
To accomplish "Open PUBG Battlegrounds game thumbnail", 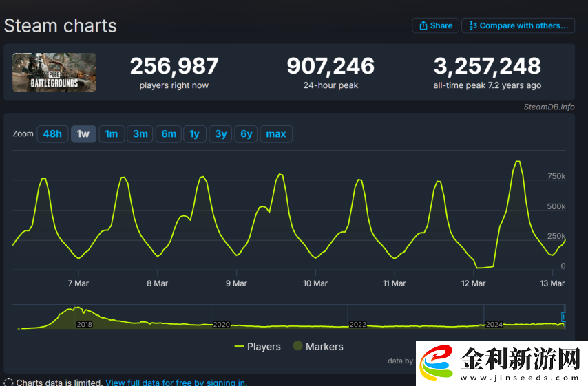I will [x=54, y=72].
